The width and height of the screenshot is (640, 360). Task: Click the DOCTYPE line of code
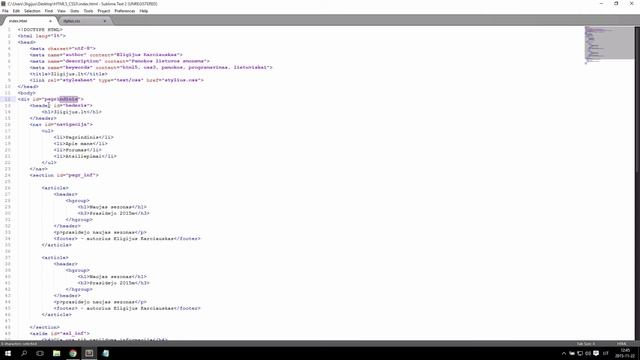point(40,29)
